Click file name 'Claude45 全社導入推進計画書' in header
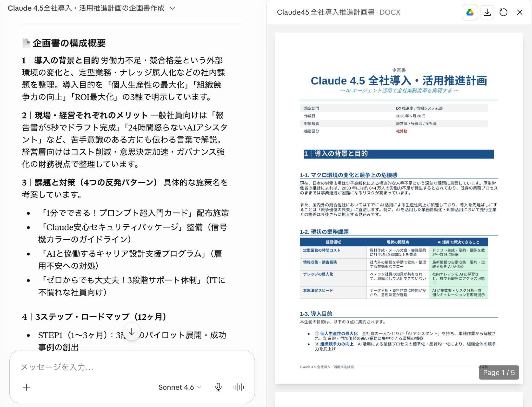 325,12
